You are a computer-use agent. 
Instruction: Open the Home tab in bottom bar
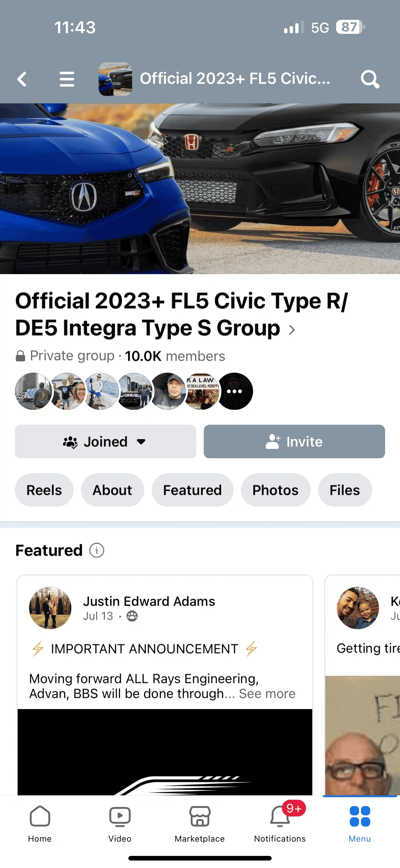click(40, 822)
